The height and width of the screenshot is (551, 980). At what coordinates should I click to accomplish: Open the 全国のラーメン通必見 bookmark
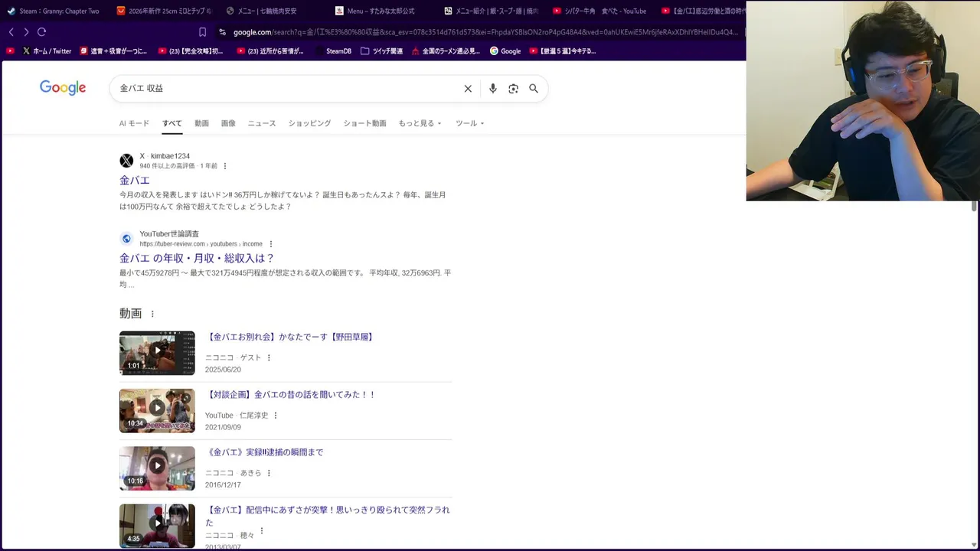446,51
